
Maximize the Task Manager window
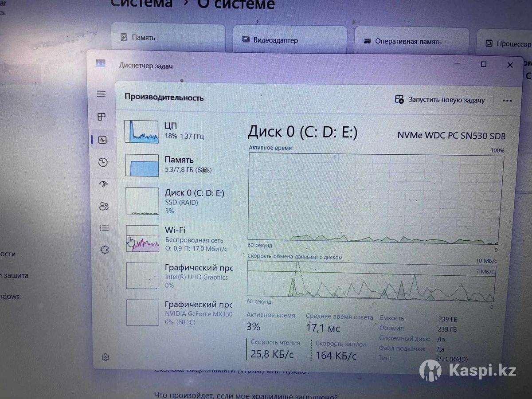[x=484, y=65]
